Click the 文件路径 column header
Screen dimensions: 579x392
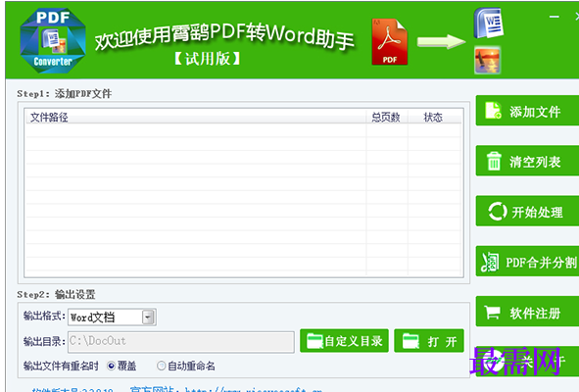[x=196, y=118]
